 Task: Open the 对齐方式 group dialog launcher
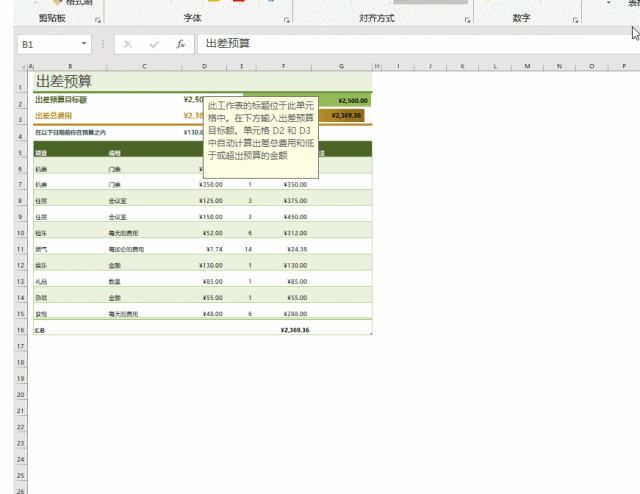[x=464, y=19]
